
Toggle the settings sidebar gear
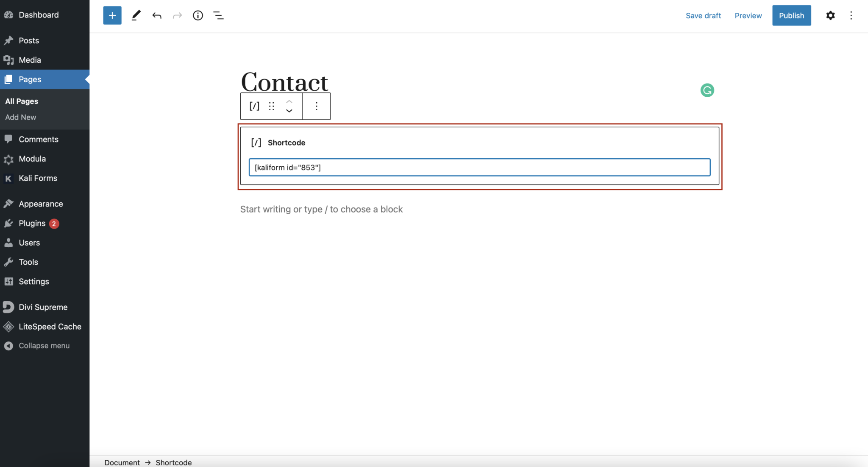click(830, 15)
